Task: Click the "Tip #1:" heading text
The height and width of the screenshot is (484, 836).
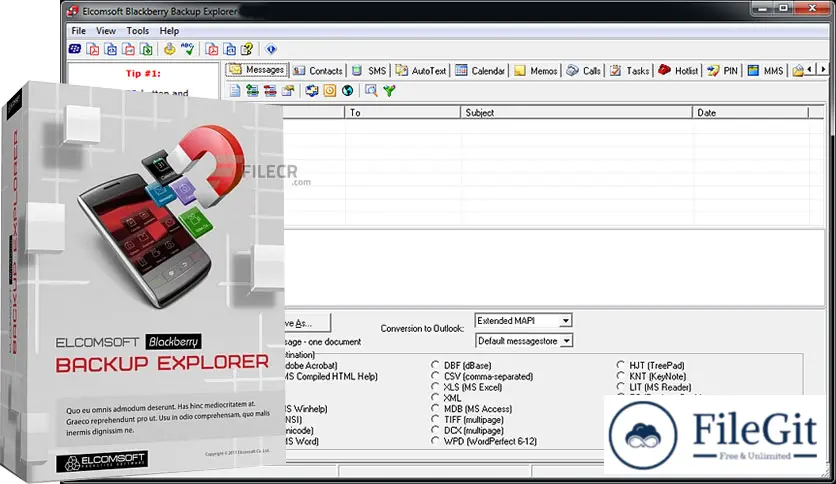Action: click(143, 74)
